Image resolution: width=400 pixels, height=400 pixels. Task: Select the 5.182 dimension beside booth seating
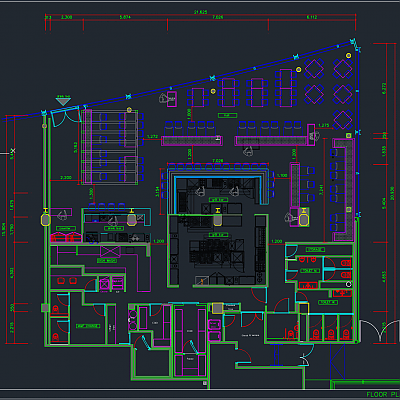point(75,147)
